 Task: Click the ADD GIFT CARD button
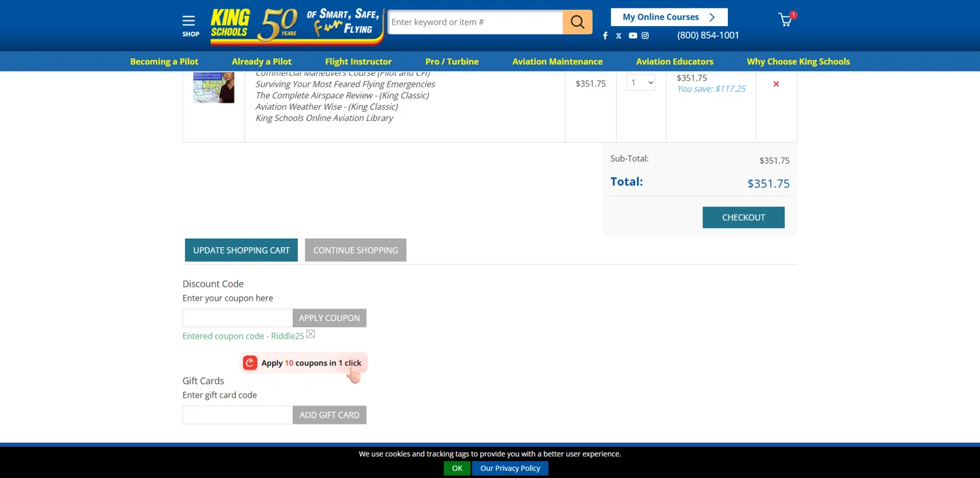329,415
